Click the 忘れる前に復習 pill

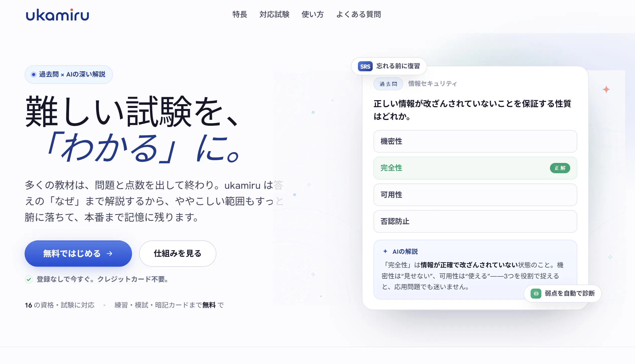389,66
